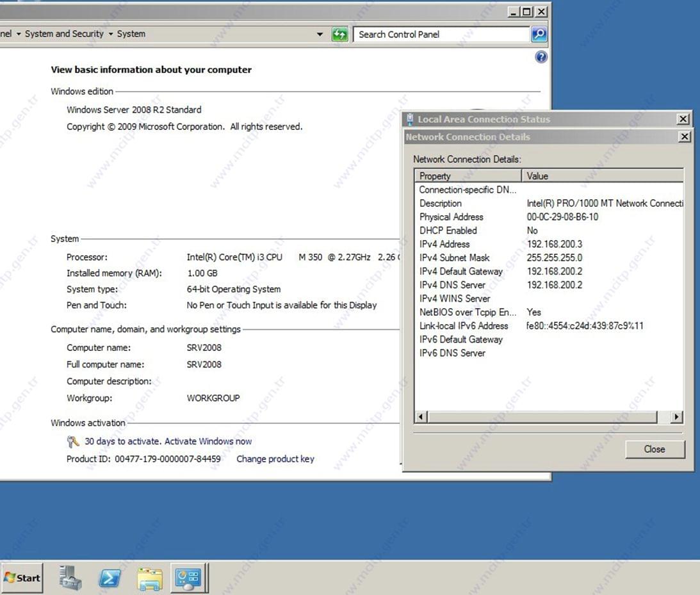Click the Close button in Network Connection Details
The width and height of the screenshot is (700, 595).
pyautogui.click(x=655, y=450)
